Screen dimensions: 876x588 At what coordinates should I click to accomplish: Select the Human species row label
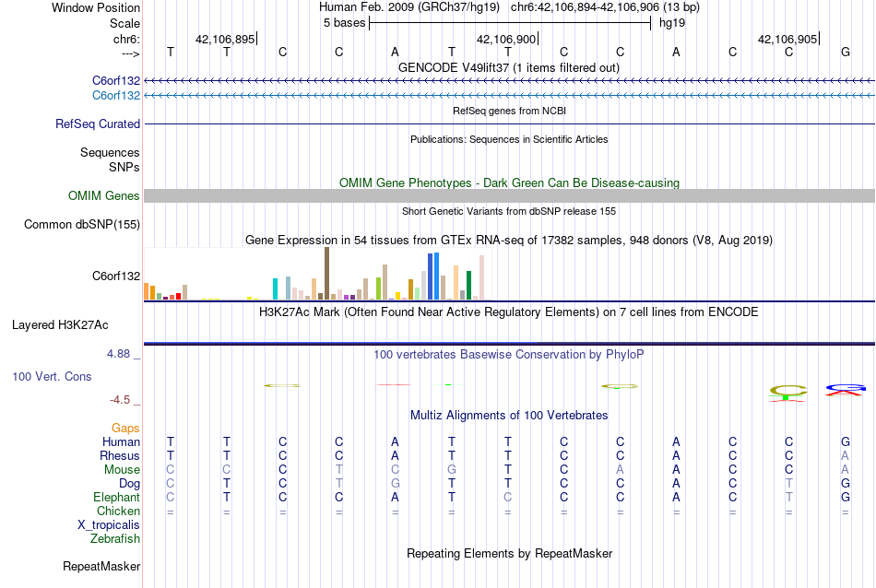pyautogui.click(x=121, y=441)
